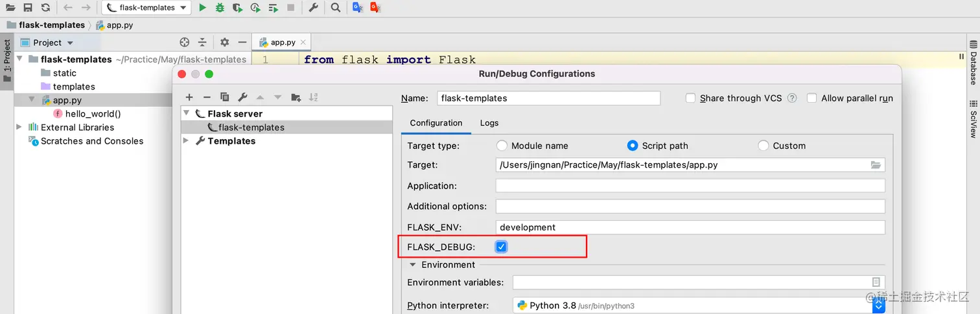Open help for Share through VCS

(x=792, y=98)
